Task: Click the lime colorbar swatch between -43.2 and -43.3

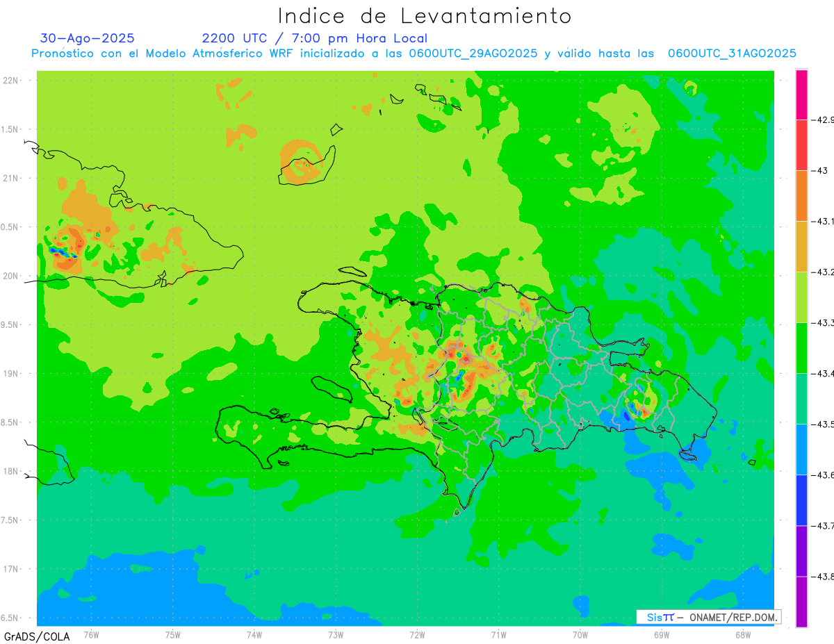Action: [801, 297]
